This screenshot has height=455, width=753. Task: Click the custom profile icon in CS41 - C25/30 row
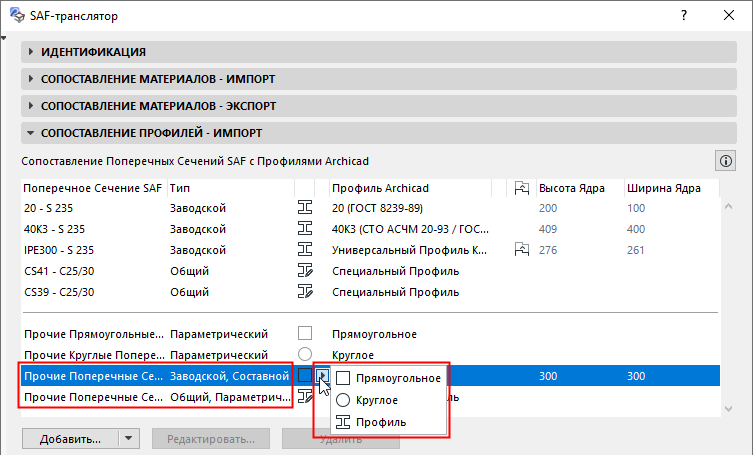point(305,271)
